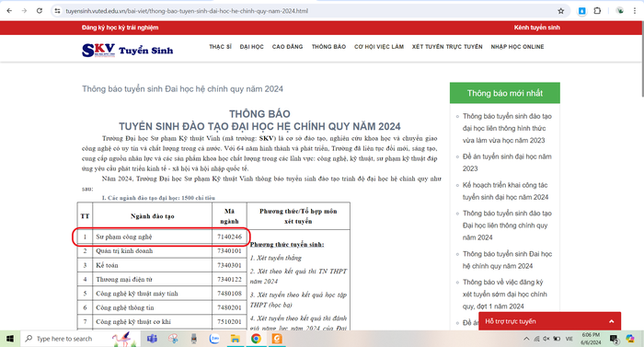The image size is (644, 347).
Task: Open the Copilot icon in the taskbar
Action: (630, 339)
